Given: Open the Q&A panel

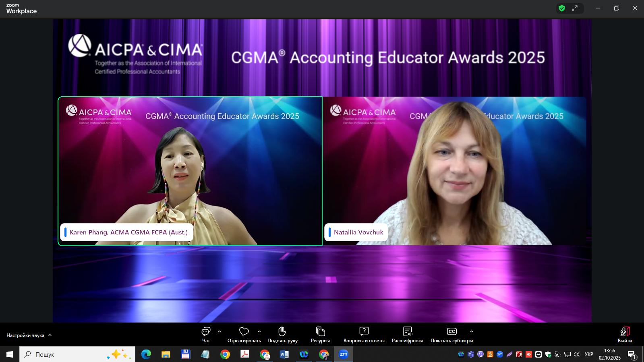Looking at the screenshot, I should point(364,335).
